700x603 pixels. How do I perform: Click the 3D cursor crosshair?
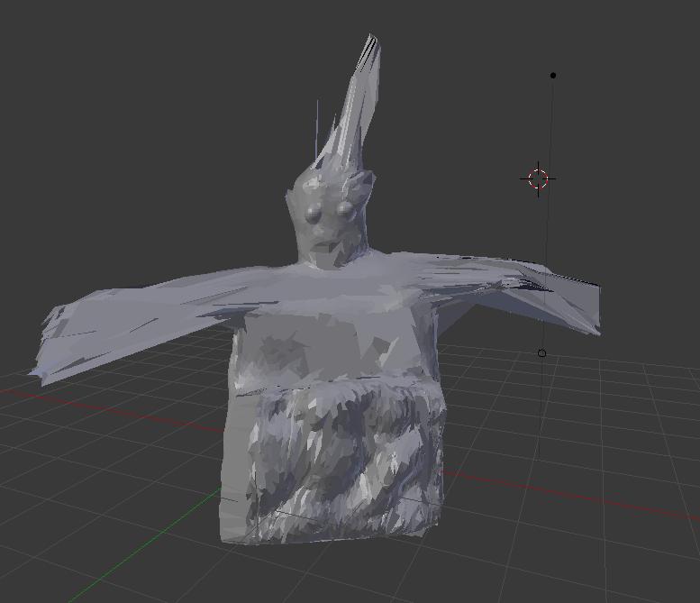538,178
